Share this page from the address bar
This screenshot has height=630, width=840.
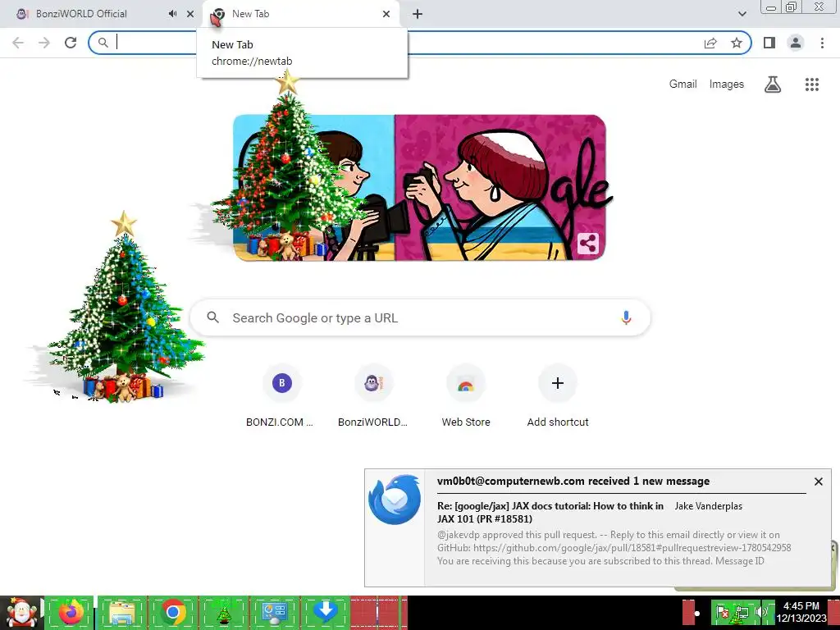[710, 43]
